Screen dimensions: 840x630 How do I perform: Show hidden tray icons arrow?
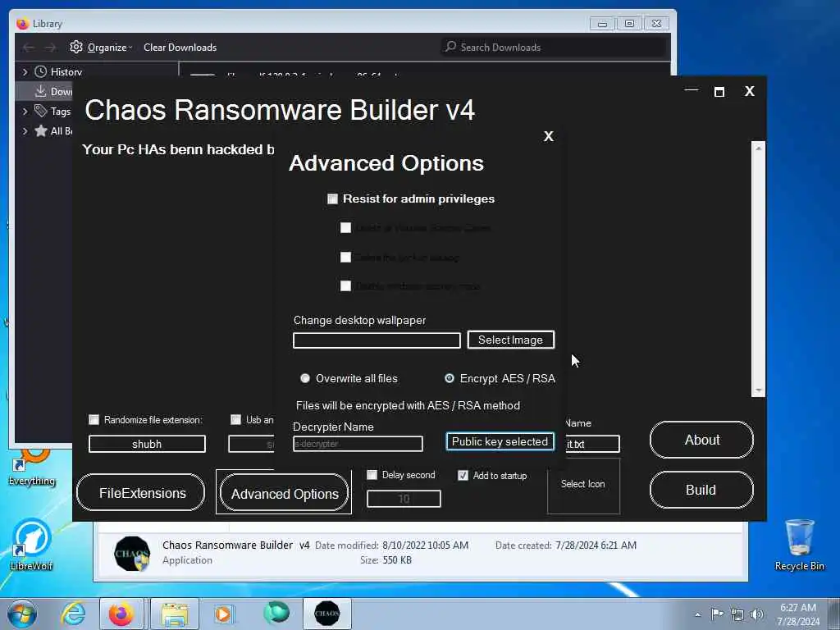[697, 614]
